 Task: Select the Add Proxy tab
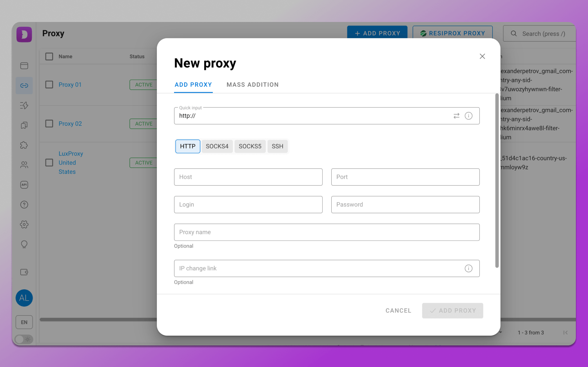click(193, 85)
